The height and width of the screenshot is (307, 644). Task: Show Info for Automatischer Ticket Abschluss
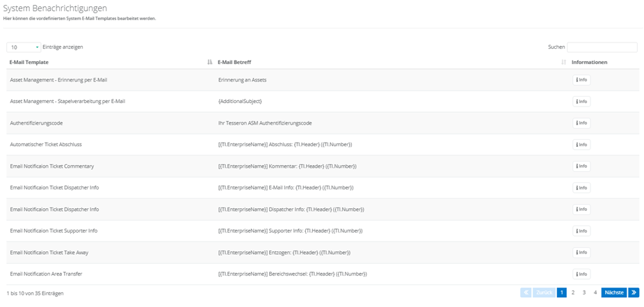click(581, 145)
